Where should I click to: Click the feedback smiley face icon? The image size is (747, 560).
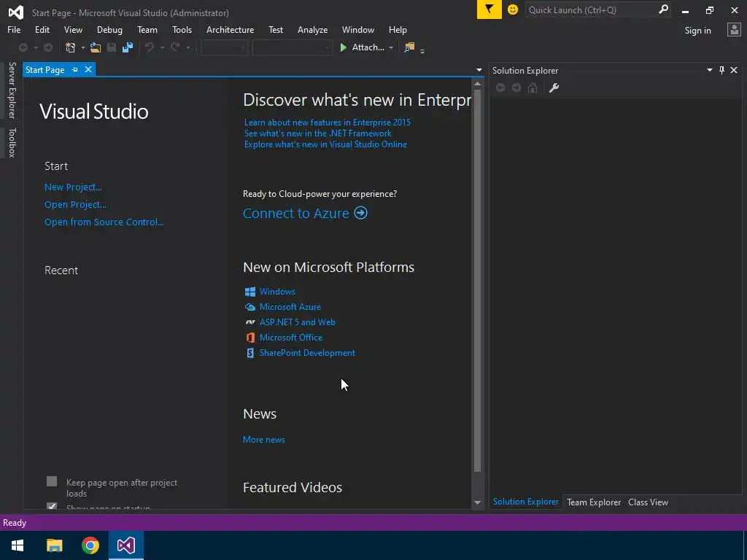[x=513, y=9]
